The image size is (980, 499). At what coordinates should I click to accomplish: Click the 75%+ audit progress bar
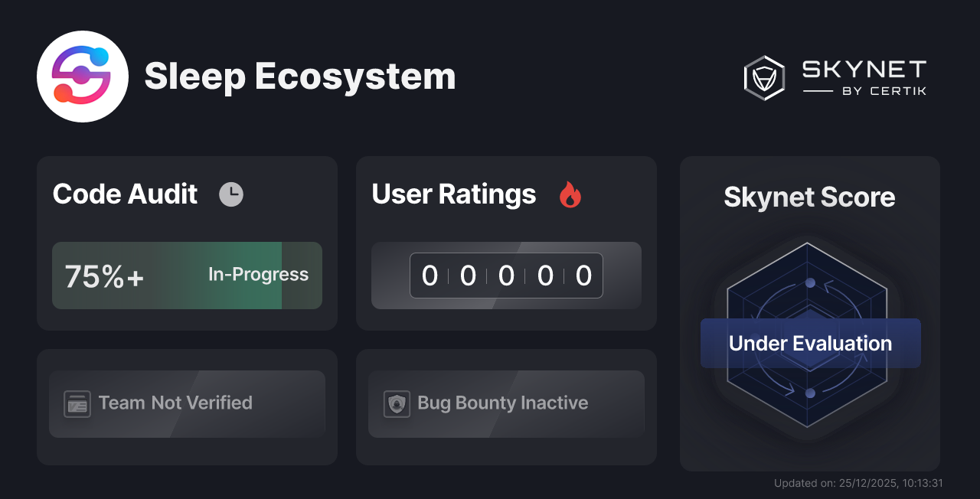[187, 276]
